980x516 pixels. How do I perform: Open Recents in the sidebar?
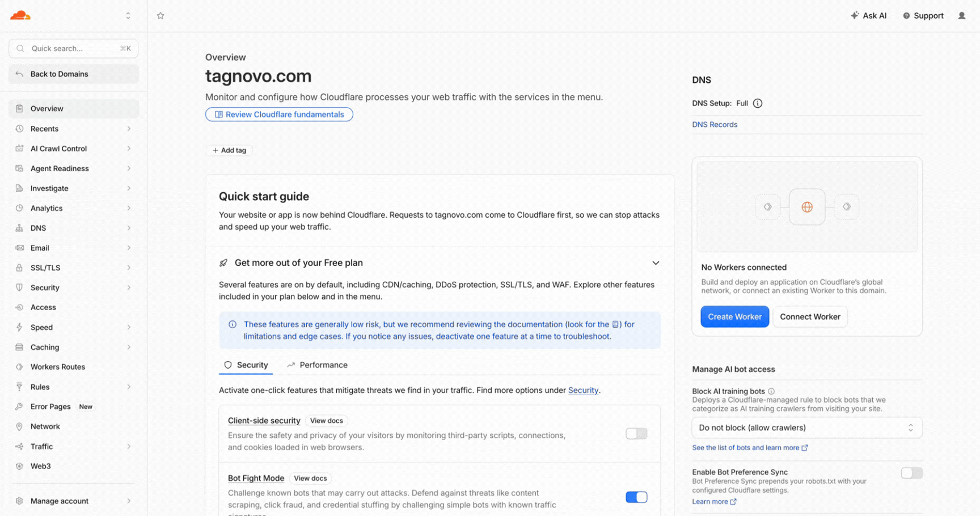click(74, 129)
